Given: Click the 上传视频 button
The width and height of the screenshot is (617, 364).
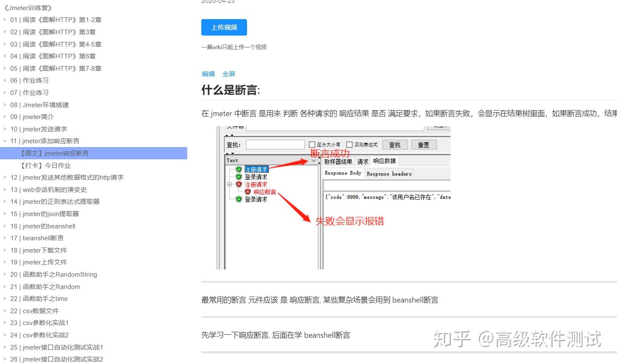Looking at the screenshot, I should click(x=224, y=27).
